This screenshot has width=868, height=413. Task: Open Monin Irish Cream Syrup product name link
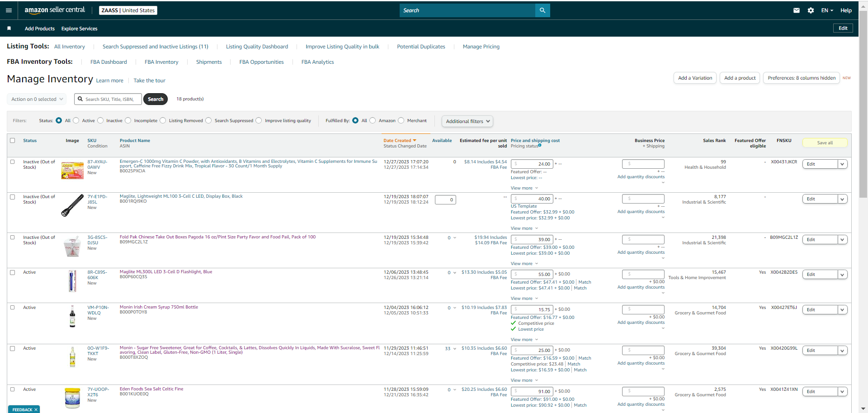pos(159,307)
